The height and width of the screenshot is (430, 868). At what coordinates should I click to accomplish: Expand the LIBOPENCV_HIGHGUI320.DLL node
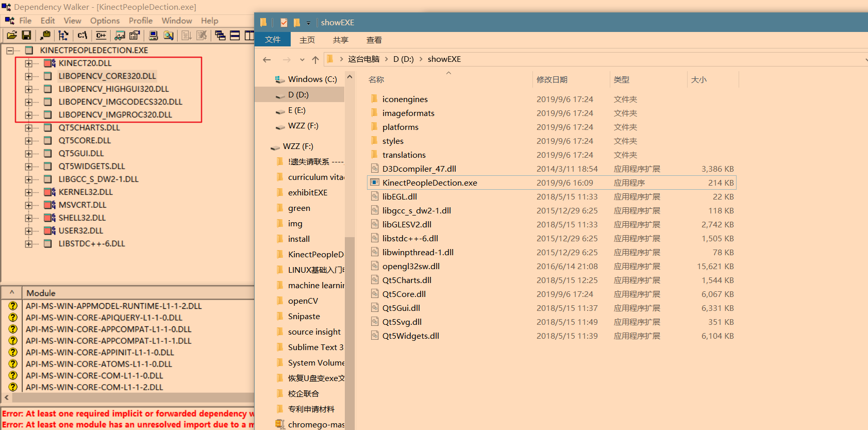tap(28, 89)
